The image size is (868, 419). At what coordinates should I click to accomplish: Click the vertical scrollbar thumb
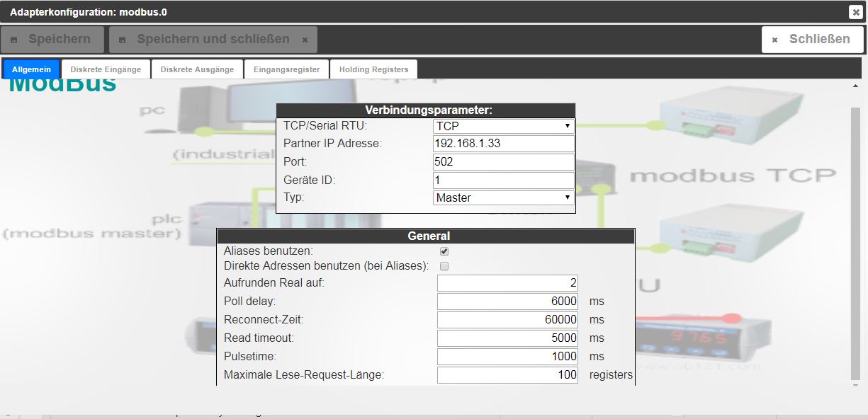855,243
